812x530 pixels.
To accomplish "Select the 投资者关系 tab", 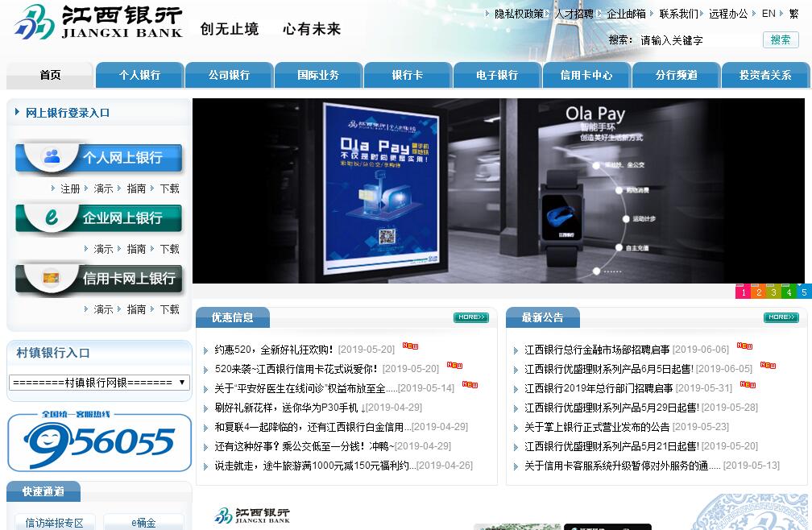I will tap(765, 75).
